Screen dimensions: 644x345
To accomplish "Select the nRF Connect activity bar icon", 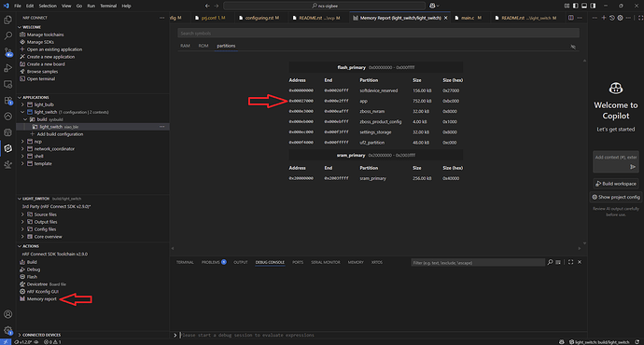I will click(7, 148).
